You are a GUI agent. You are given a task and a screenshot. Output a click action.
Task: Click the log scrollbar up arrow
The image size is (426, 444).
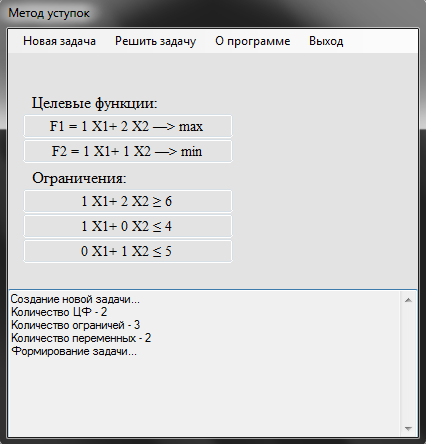[x=408, y=300]
